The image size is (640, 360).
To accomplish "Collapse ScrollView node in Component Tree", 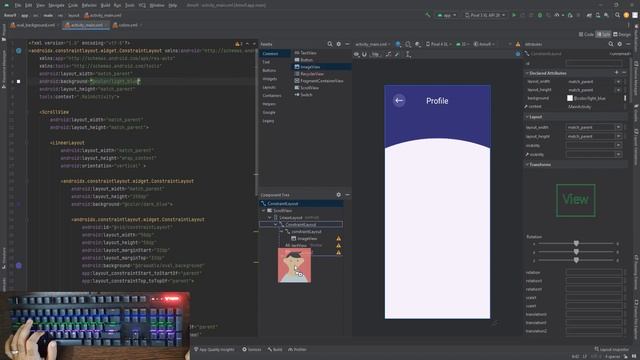I will tap(263, 211).
